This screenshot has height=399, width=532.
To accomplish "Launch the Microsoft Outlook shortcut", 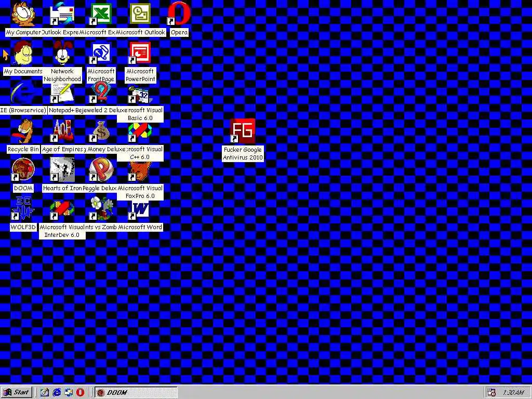I will 140,14.
